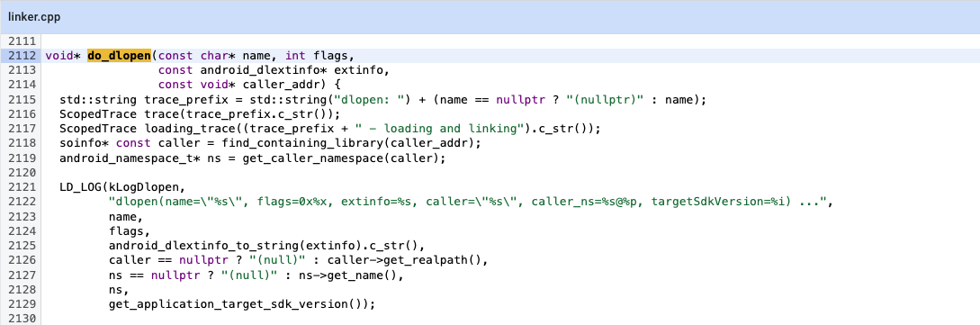Screen dimensions: 980x325
Task: Click the "(nullptr)" string literal
Action: pos(605,99)
